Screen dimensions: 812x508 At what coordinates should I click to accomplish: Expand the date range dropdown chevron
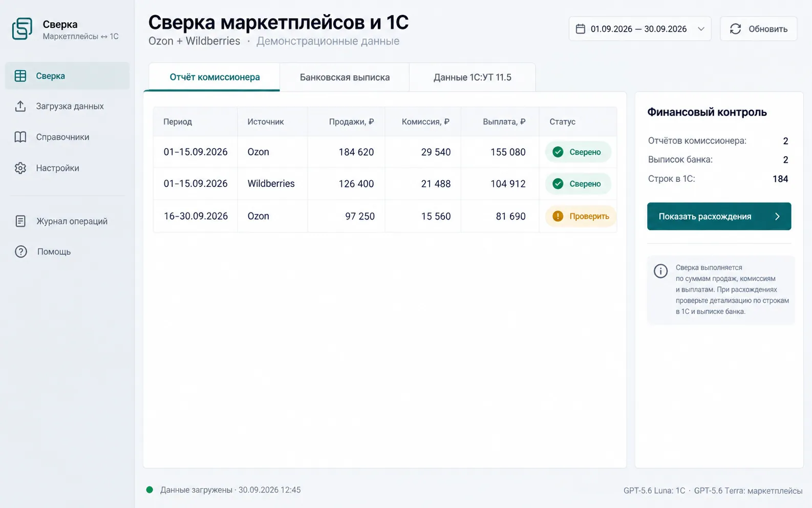[701, 29]
